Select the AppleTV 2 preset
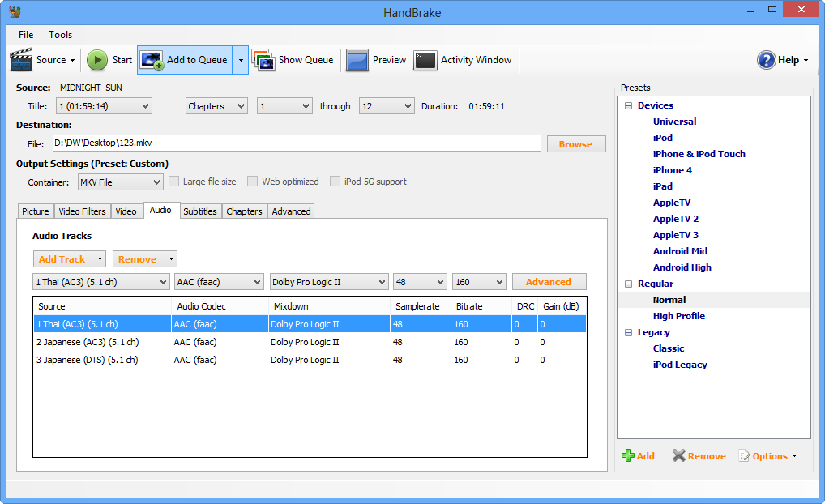The height and width of the screenshot is (504, 825). 676,219
